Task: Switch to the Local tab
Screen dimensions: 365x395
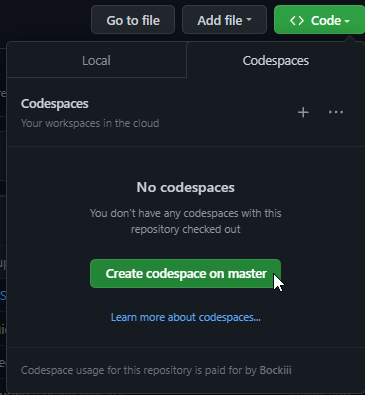Action: point(96,61)
